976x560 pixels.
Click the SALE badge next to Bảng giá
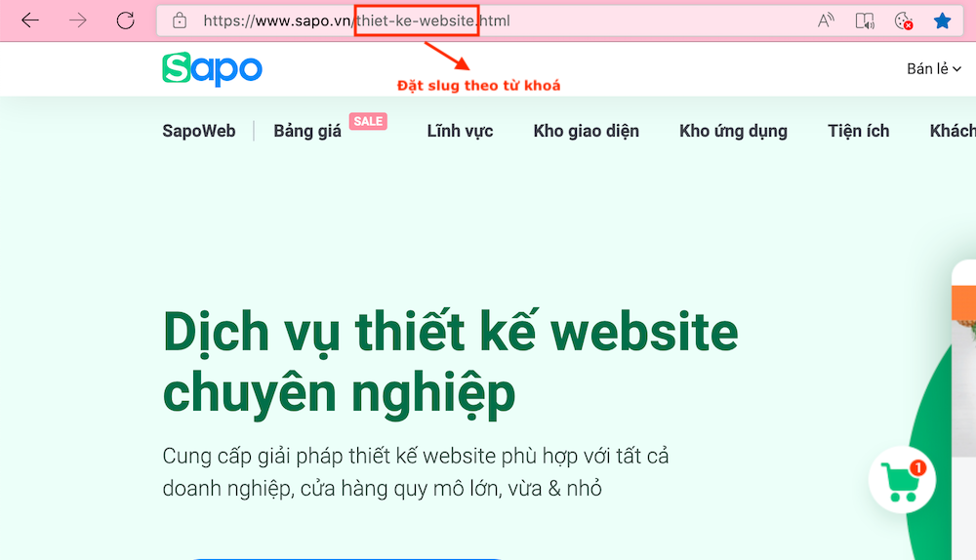point(368,121)
